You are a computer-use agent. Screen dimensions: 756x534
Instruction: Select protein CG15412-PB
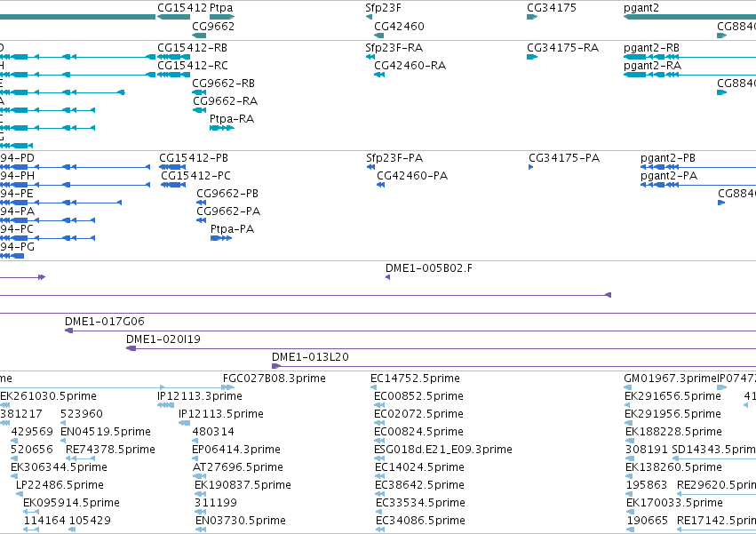tap(194, 158)
